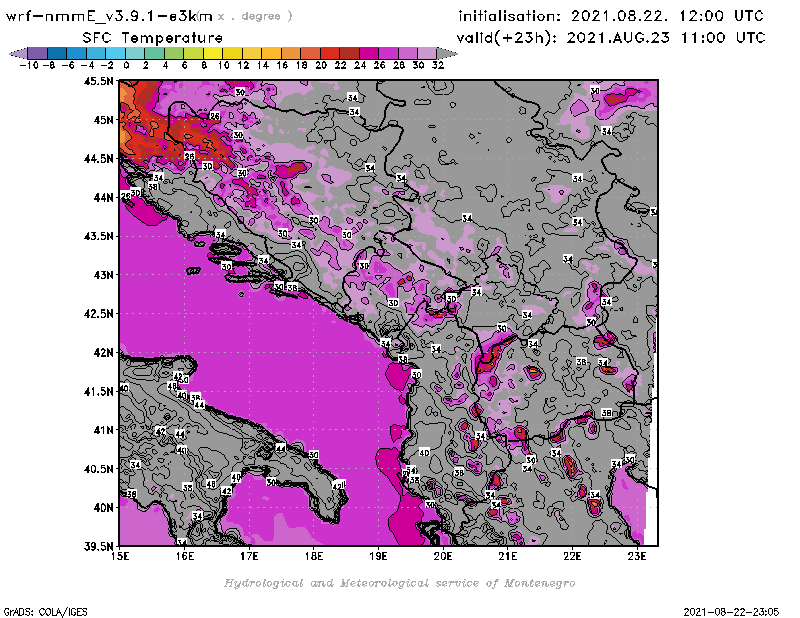
Task: Click the "44.5N" latitude label
Action: (x=98, y=159)
